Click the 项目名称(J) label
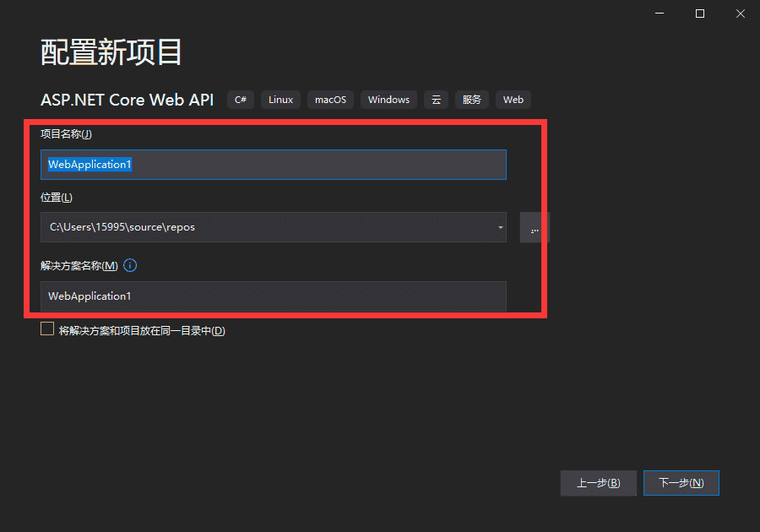 point(65,133)
